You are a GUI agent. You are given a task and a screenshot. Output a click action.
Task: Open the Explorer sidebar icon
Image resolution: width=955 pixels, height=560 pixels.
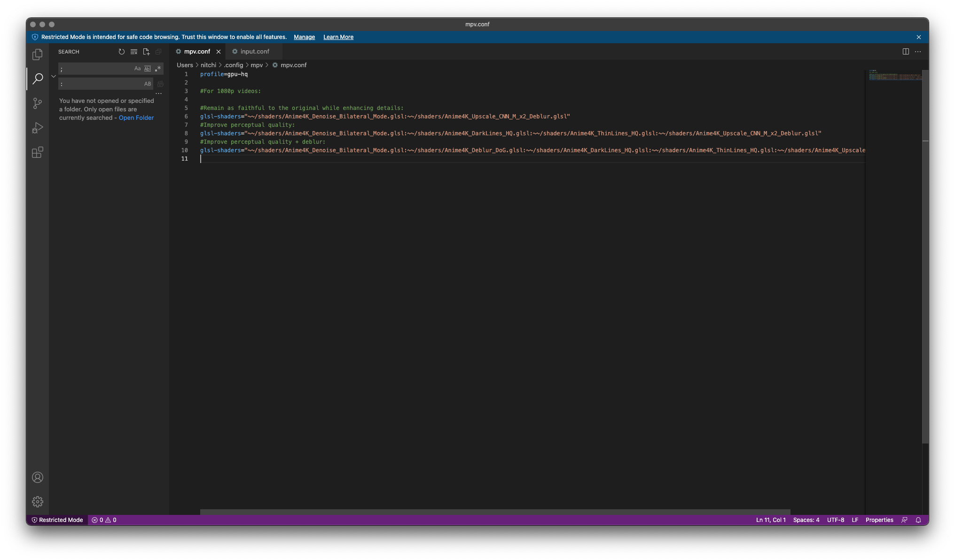click(x=37, y=54)
